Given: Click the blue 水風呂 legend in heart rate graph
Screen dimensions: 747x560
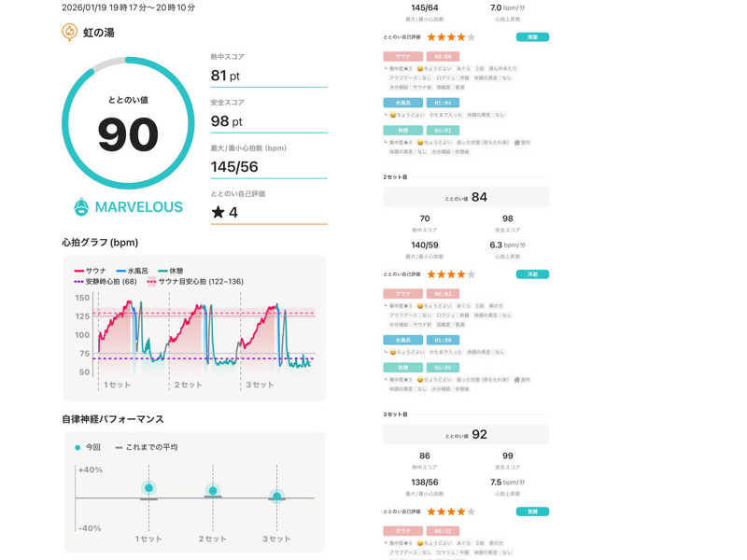Looking at the screenshot, I should [x=137, y=268].
